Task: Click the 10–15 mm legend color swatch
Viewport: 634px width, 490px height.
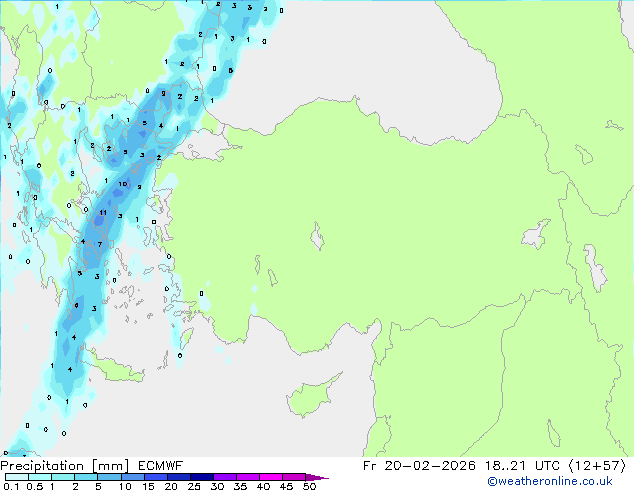Action: (x=132, y=477)
